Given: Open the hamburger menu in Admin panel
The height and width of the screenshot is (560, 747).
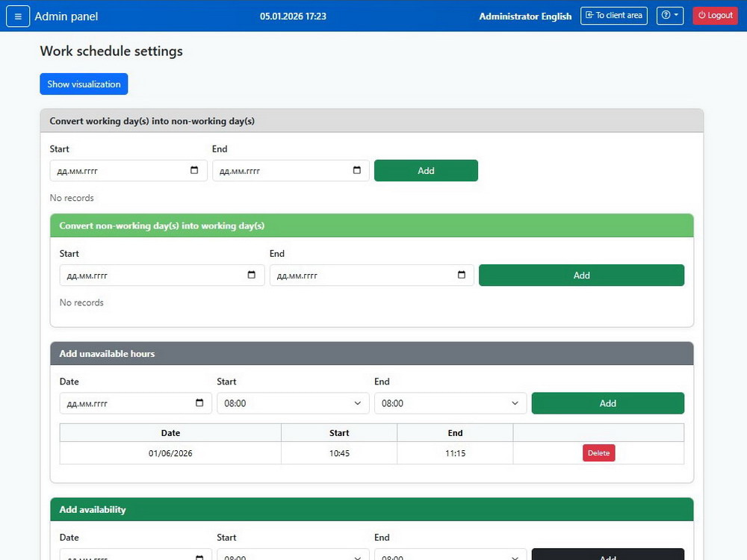Looking at the screenshot, I should click(18, 16).
